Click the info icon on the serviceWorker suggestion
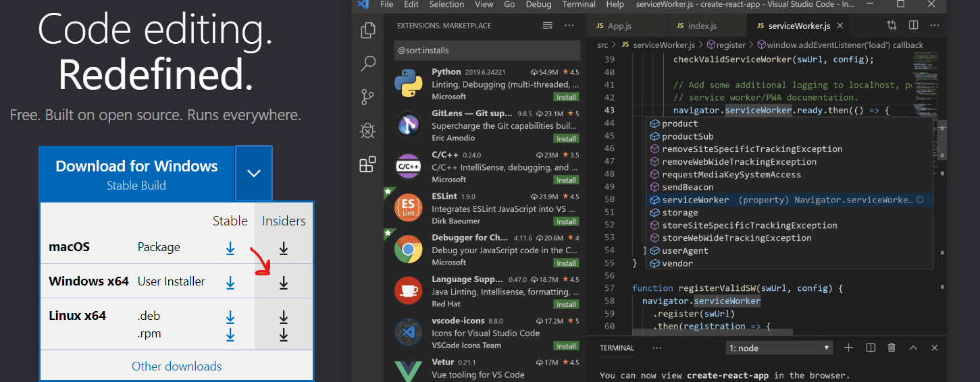The height and width of the screenshot is (382, 980). point(920,200)
